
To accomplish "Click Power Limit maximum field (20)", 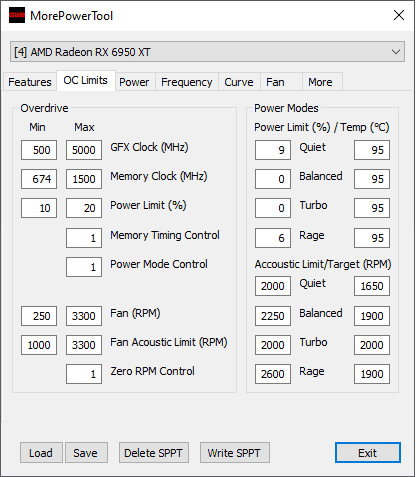I will 84,208.
